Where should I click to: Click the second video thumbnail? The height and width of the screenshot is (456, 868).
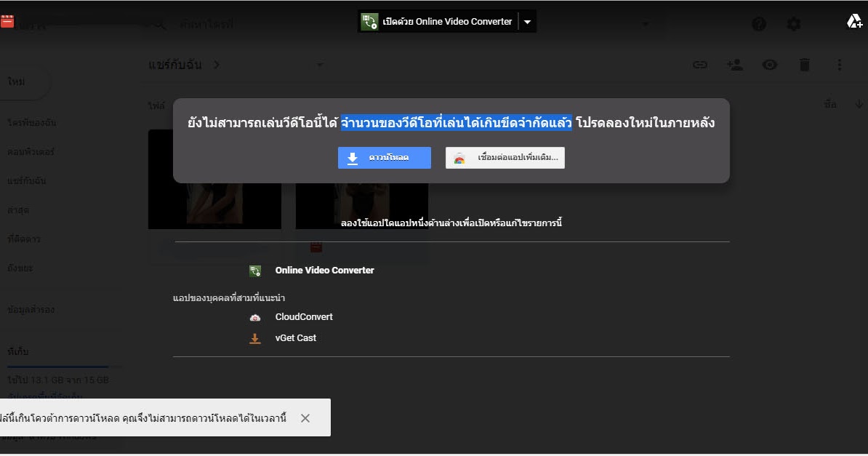[x=362, y=179]
